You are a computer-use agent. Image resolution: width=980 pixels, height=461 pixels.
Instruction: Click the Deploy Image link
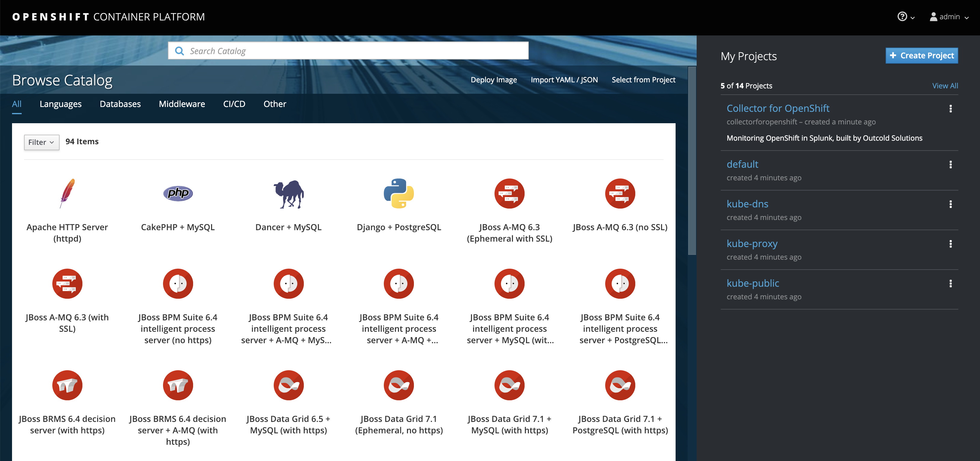coord(493,80)
